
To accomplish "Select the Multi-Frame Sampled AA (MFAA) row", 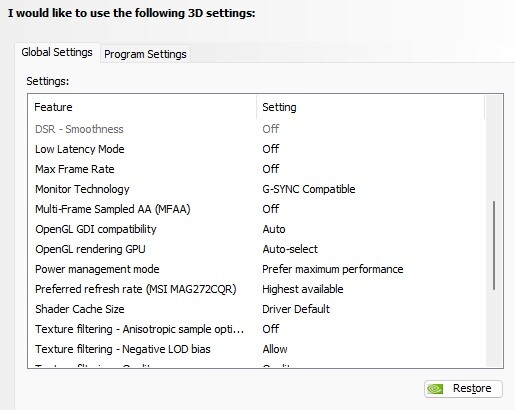I will pos(257,209).
